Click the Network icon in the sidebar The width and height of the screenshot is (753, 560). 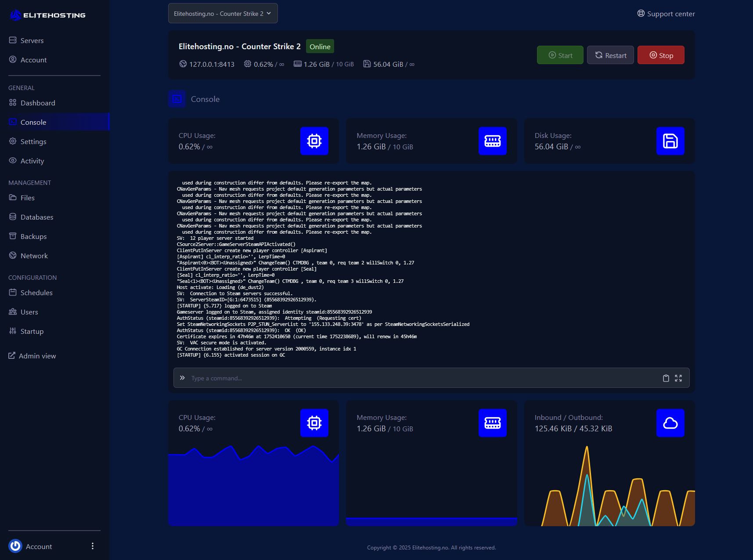13,255
